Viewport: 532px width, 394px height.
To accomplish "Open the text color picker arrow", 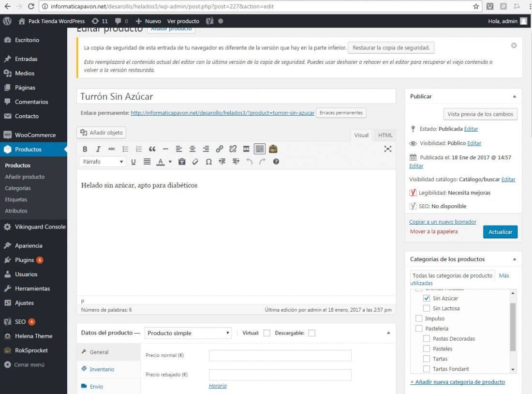I will click(170, 162).
